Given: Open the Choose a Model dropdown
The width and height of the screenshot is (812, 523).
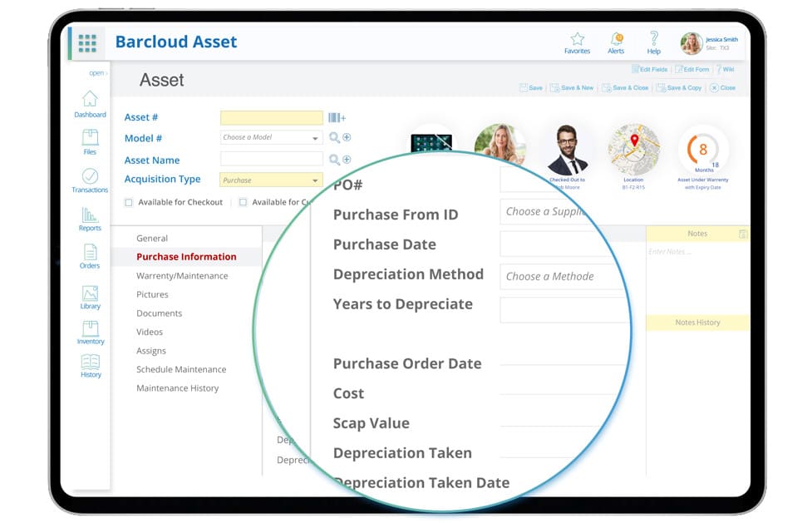Looking at the screenshot, I should (x=271, y=137).
